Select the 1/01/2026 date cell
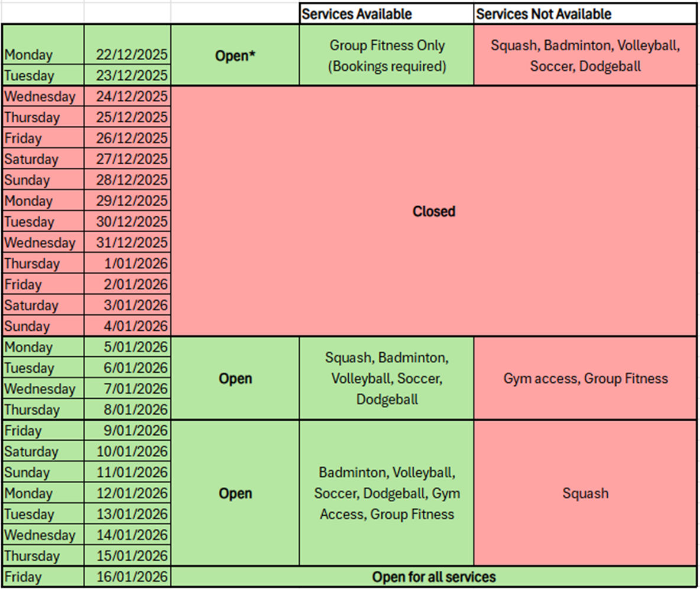700x589 pixels. point(128,263)
